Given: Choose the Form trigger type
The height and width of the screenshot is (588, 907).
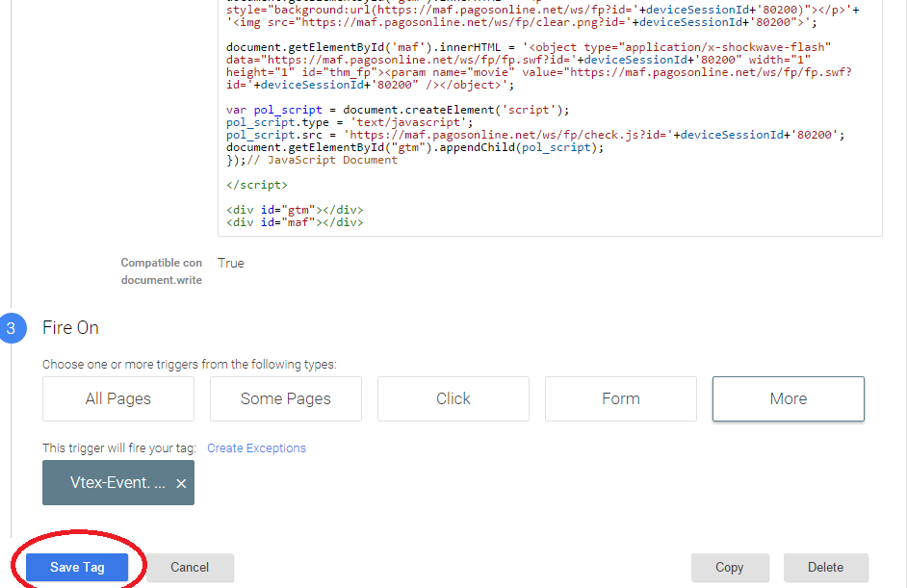Looking at the screenshot, I should pyautogui.click(x=620, y=398).
